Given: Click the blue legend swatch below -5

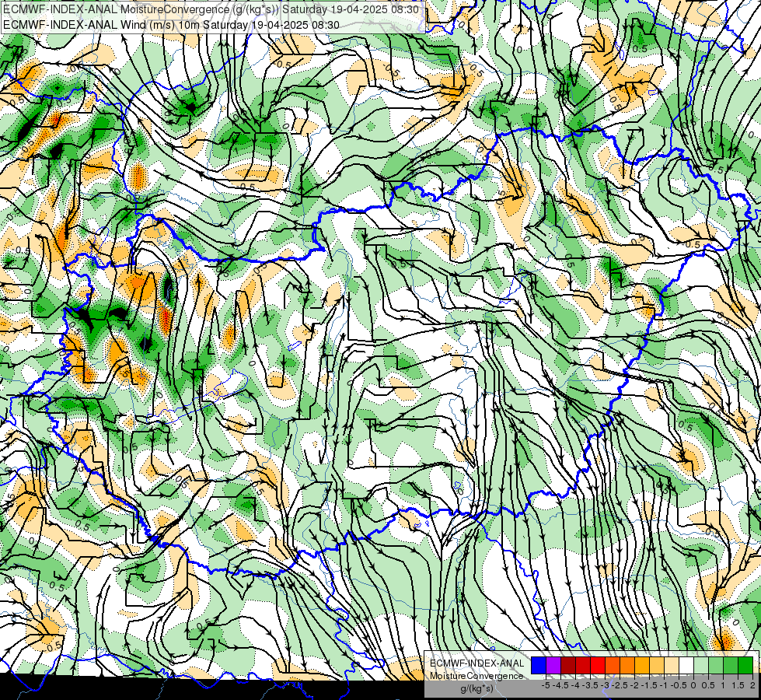Looking at the screenshot, I should tap(539, 665).
